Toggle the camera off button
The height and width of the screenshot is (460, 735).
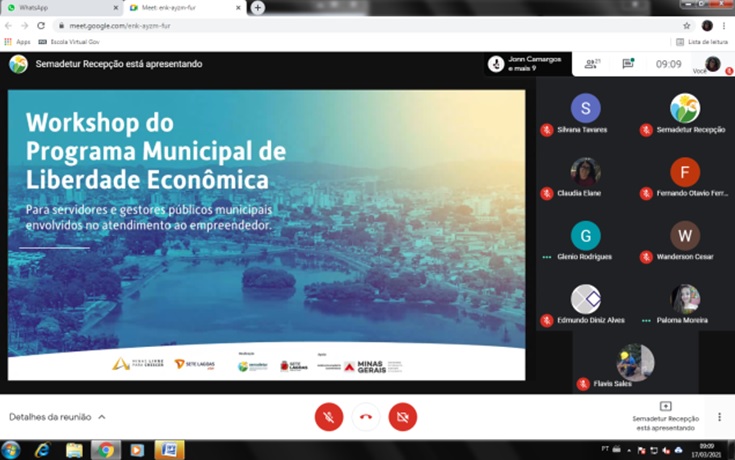403,417
